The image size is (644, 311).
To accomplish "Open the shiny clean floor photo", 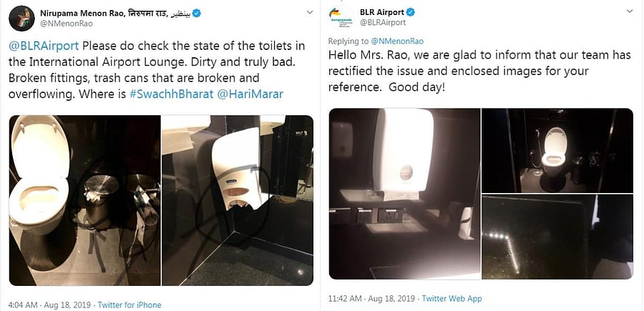I will pos(557,237).
